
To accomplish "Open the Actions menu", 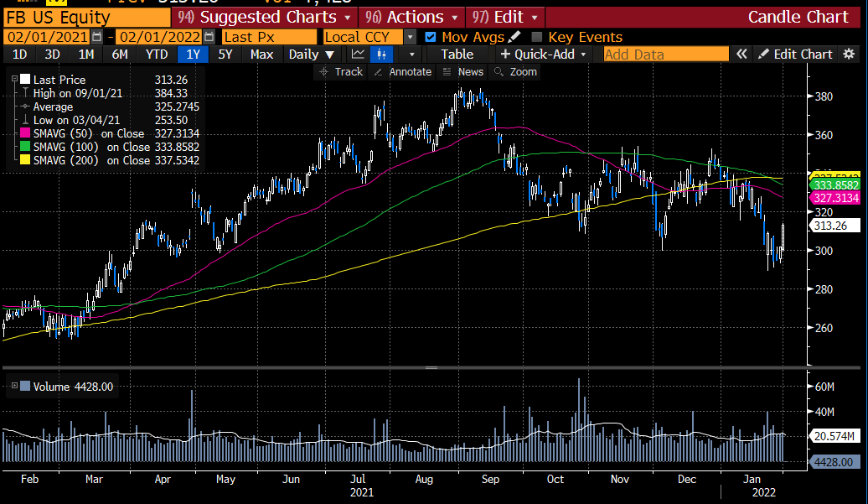I will click(x=412, y=17).
